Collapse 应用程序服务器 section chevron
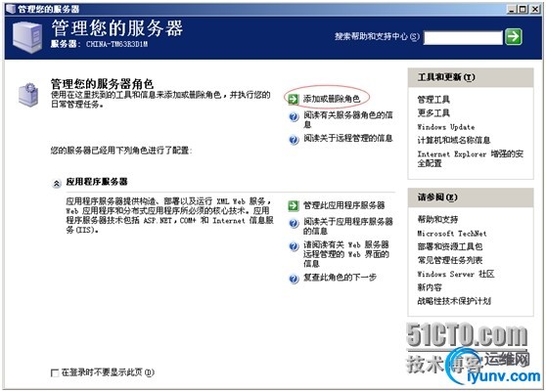 [56, 183]
